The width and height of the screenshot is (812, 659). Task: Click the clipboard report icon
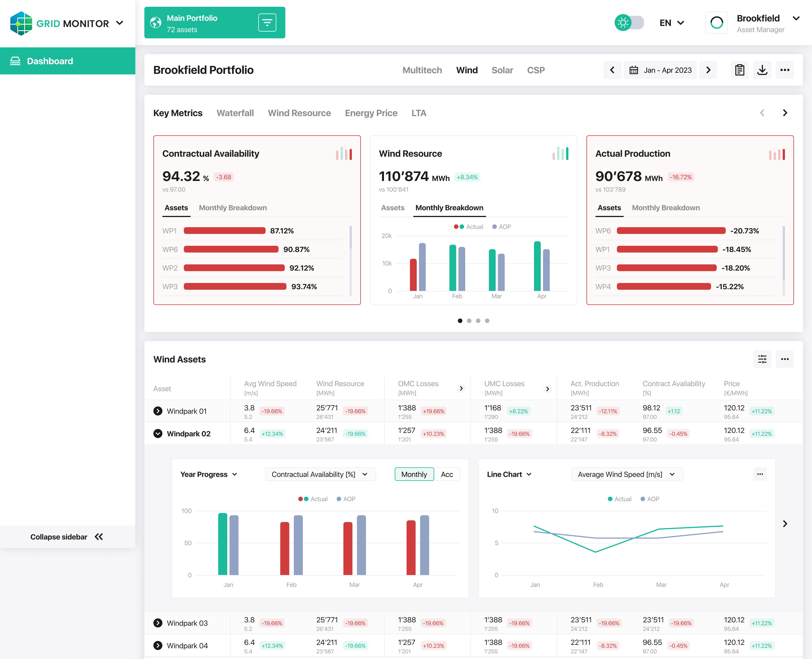click(740, 70)
